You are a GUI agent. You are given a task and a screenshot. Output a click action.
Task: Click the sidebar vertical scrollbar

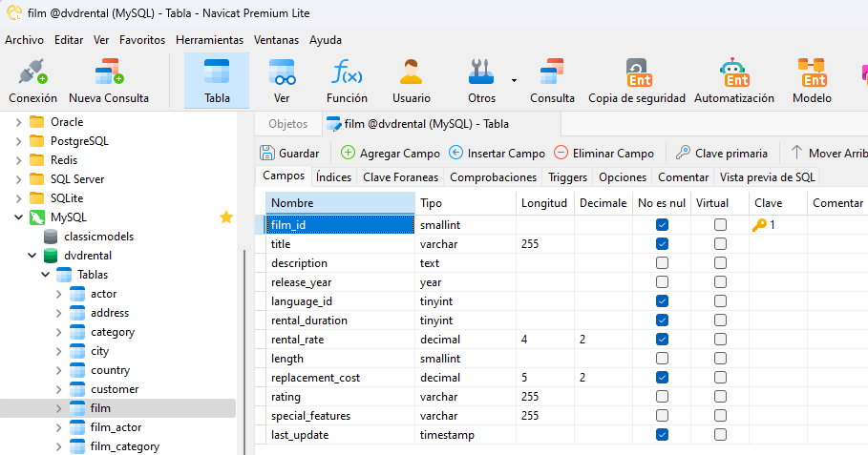point(244,352)
